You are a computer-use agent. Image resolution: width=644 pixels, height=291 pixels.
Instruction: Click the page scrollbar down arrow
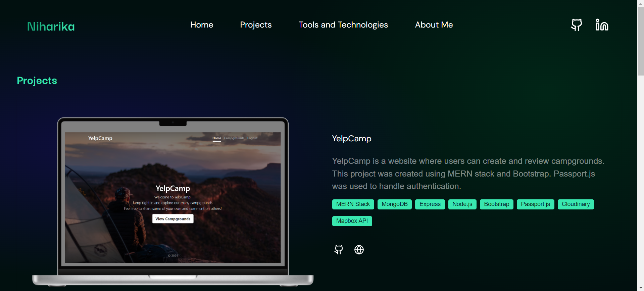click(x=641, y=288)
